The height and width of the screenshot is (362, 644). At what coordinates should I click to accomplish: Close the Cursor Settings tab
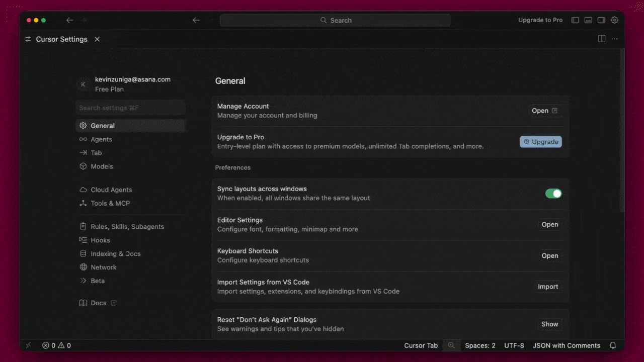point(97,39)
